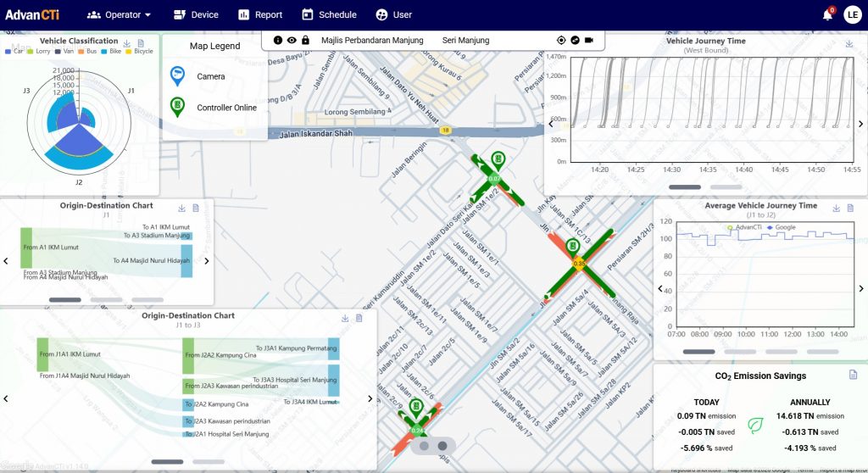Go to next Average Vehicle Journey Time chart

tap(861, 288)
